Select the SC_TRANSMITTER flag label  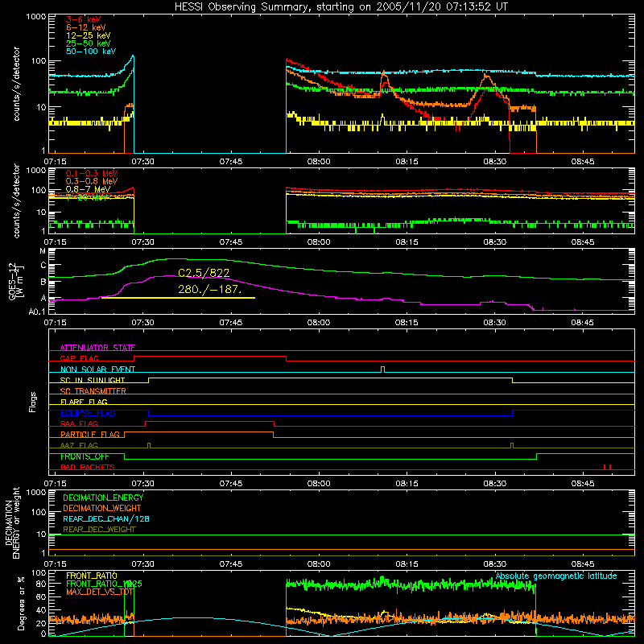[x=93, y=391]
